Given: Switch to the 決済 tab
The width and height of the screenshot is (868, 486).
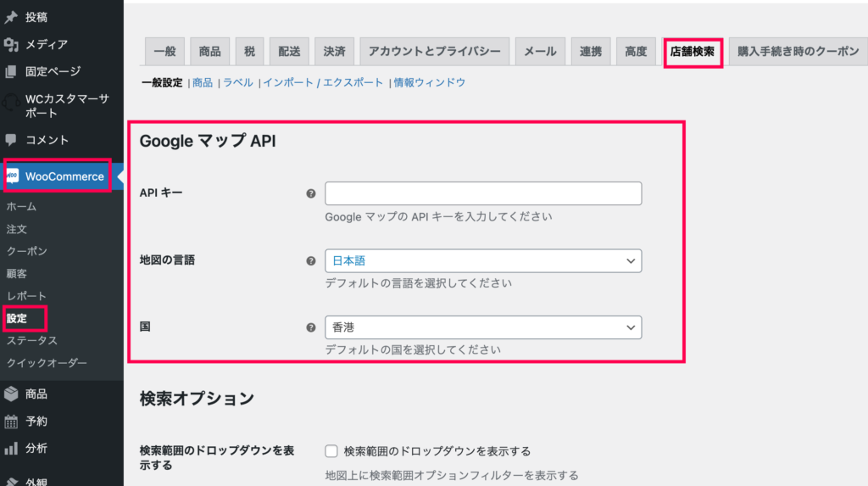Looking at the screenshot, I should pos(334,52).
